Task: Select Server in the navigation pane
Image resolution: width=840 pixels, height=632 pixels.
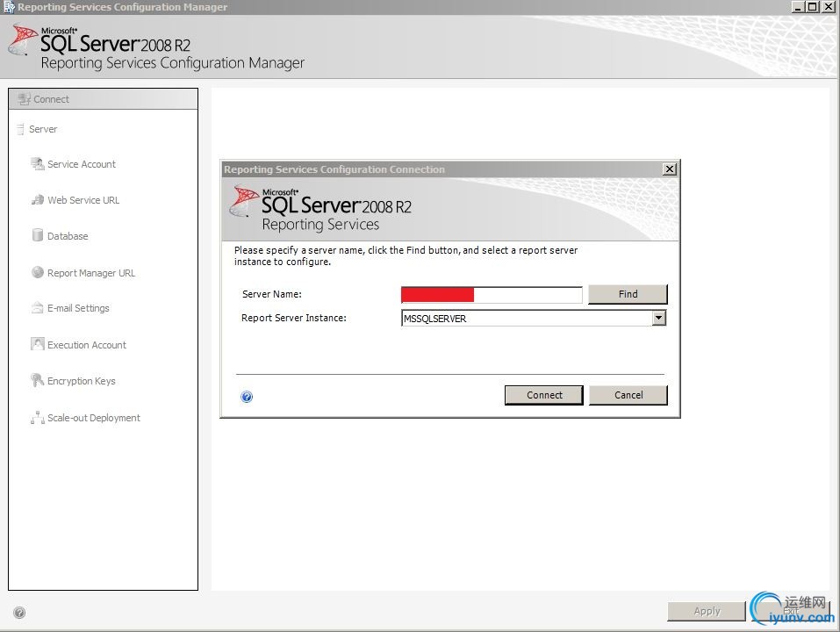Action: point(43,129)
